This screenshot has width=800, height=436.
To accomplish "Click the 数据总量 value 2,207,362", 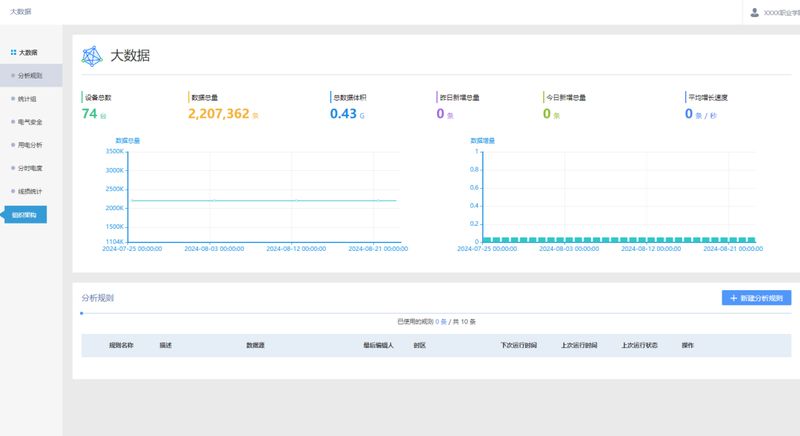I will [x=218, y=114].
